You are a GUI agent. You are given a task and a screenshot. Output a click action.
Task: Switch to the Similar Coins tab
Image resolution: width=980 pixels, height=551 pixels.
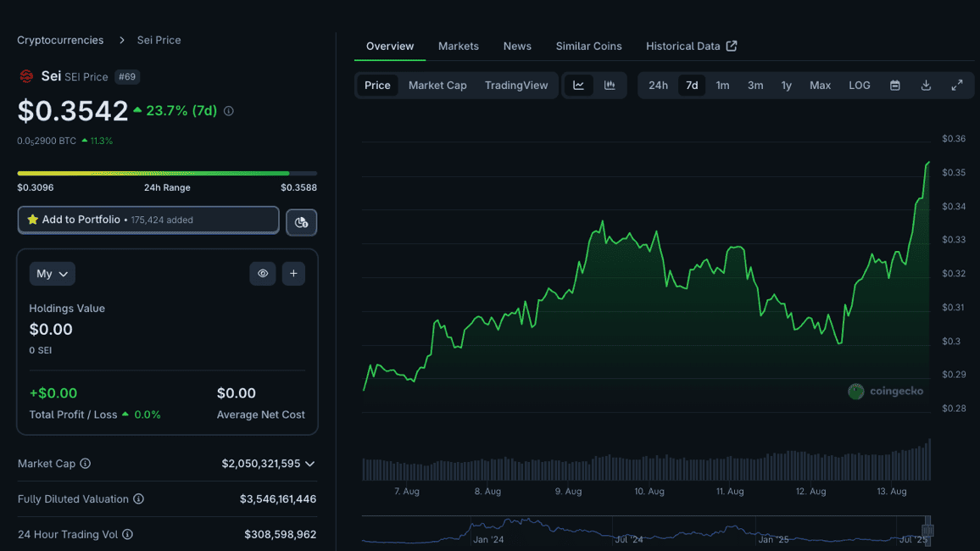[x=588, y=46]
